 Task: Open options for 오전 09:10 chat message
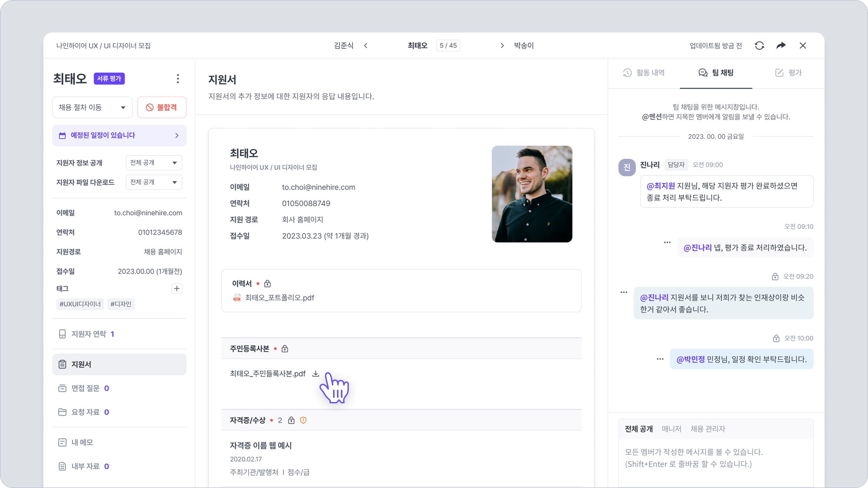pyautogui.click(x=667, y=242)
